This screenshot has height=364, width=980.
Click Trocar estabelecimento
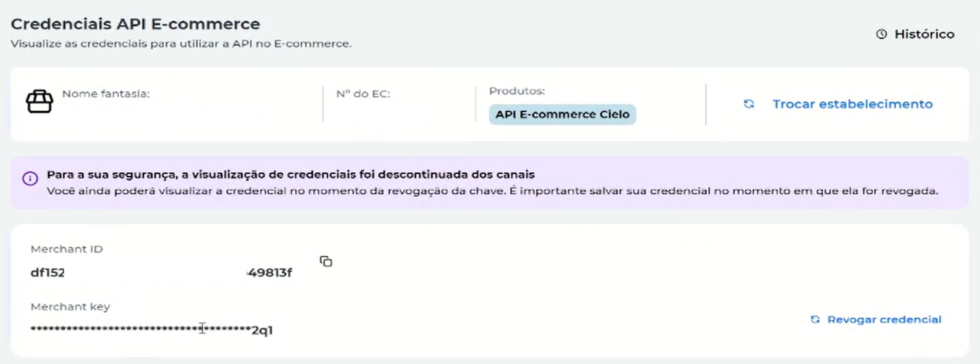tap(852, 104)
